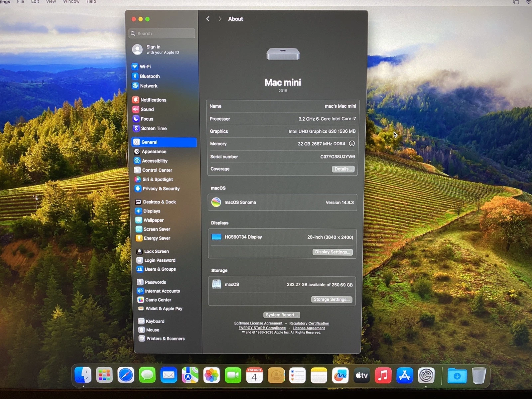Open Launchpad from the dock
The height and width of the screenshot is (399, 532).
coord(104,375)
